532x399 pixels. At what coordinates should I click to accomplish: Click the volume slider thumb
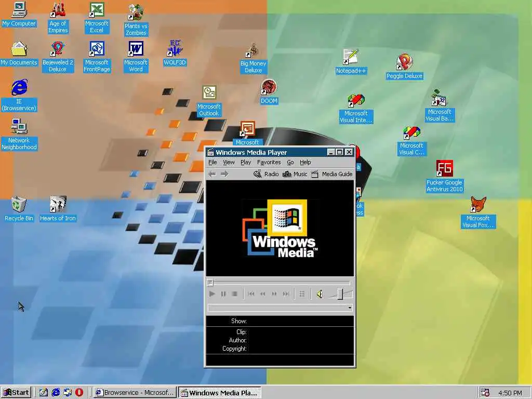pos(340,294)
